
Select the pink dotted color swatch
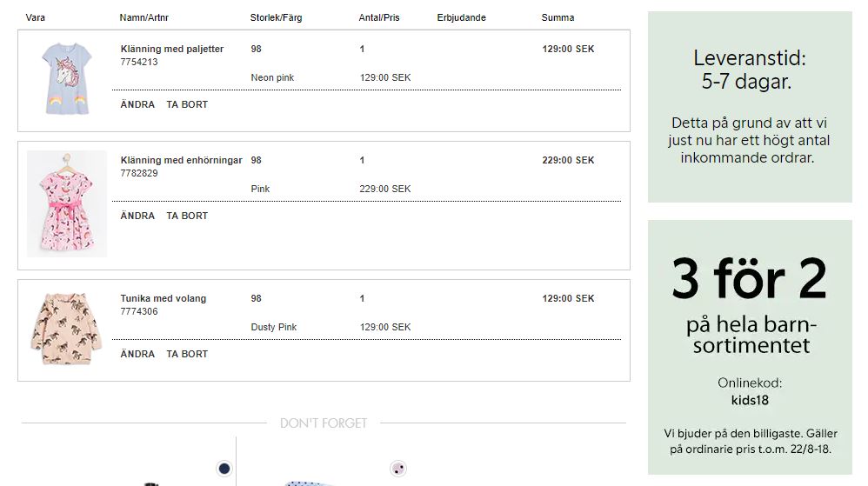click(x=398, y=469)
